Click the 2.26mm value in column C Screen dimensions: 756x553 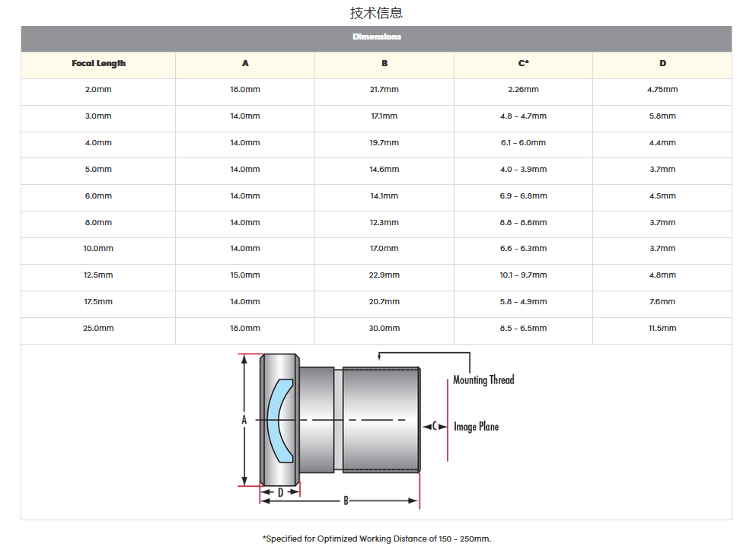523,90
